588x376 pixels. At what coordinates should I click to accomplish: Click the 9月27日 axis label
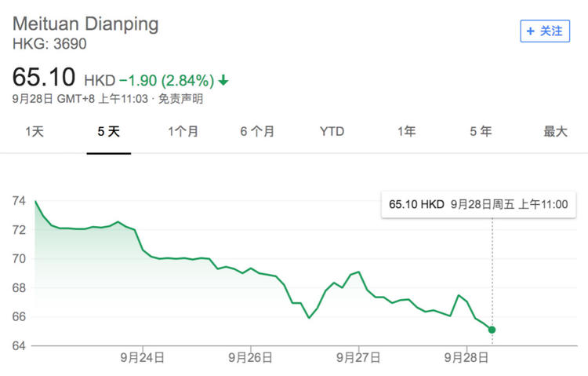(358, 357)
